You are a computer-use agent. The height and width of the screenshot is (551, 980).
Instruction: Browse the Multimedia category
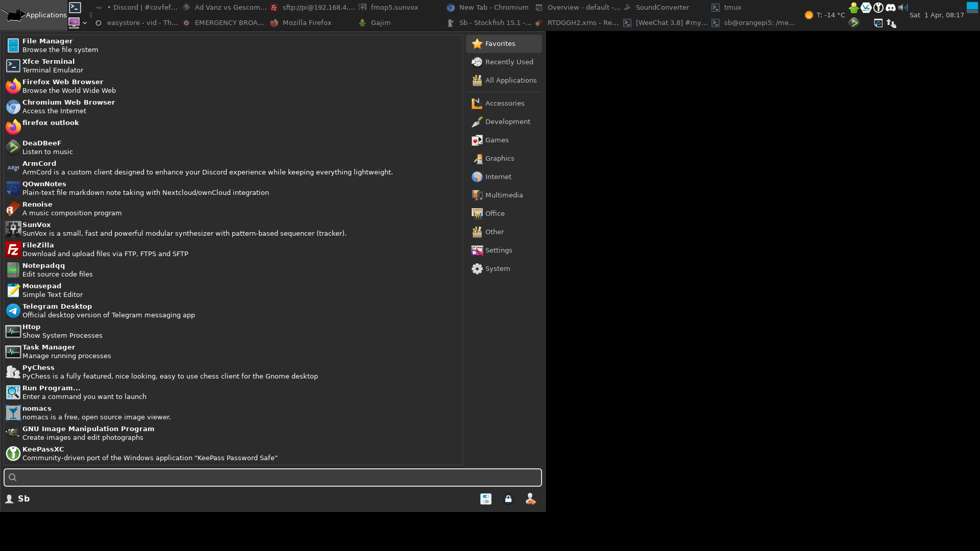[x=504, y=195]
